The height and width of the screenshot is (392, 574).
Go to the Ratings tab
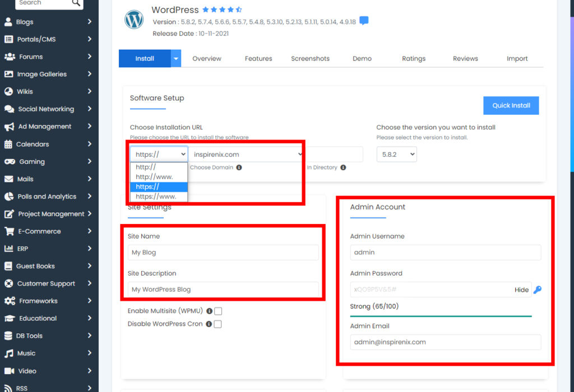(x=414, y=58)
